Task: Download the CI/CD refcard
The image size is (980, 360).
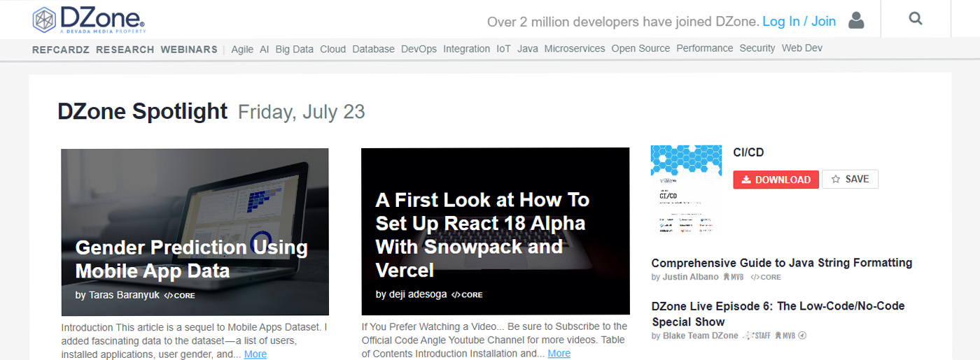Action: [x=776, y=180]
